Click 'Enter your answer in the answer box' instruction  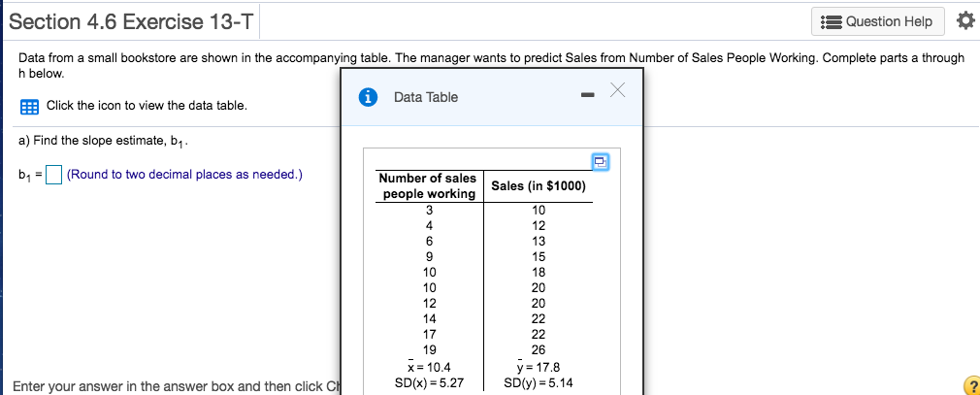pyautogui.click(x=175, y=386)
